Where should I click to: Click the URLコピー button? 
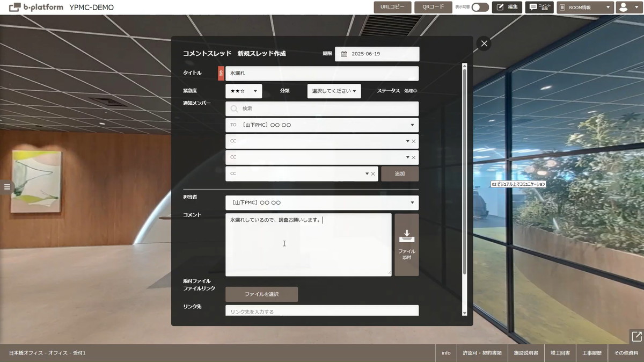coord(393,7)
